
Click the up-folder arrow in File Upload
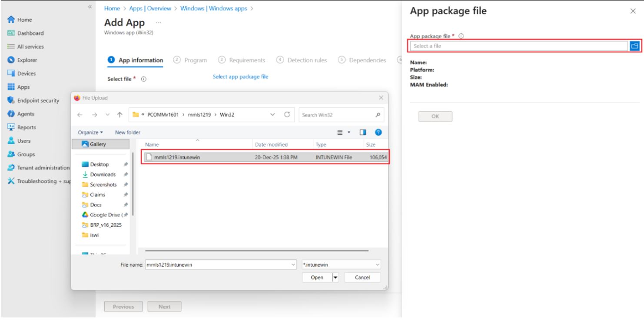pos(120,116)
